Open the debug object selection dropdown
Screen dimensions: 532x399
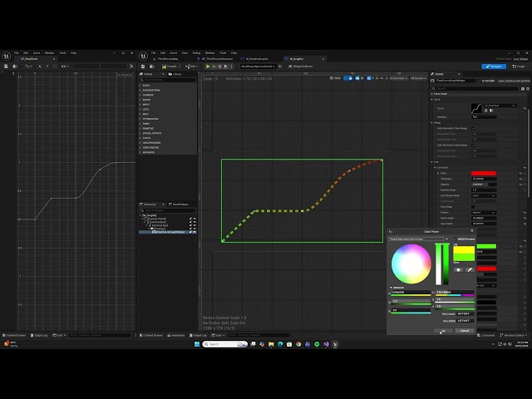click(259, 66)
